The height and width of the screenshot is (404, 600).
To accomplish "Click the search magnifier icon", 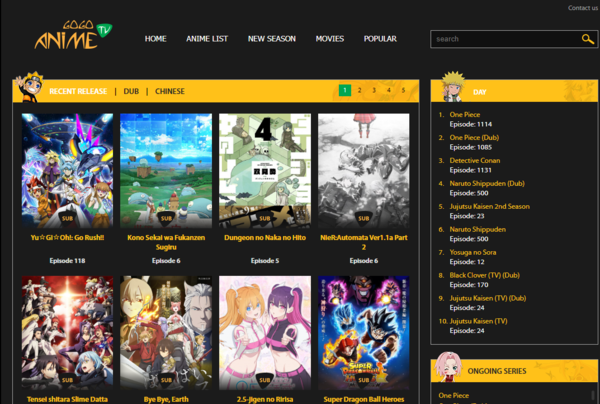I will pos(587,39).
